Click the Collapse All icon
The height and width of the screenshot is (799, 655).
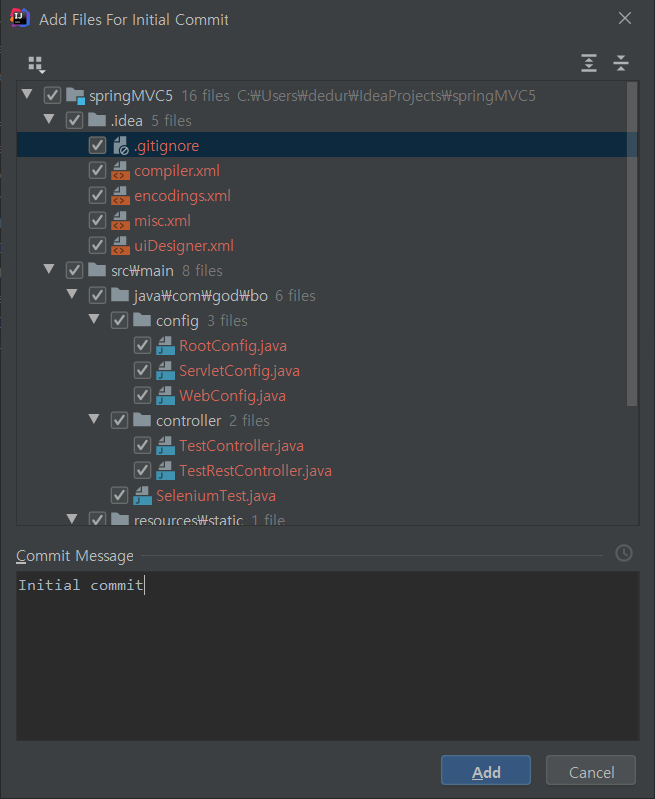point(621,63)
